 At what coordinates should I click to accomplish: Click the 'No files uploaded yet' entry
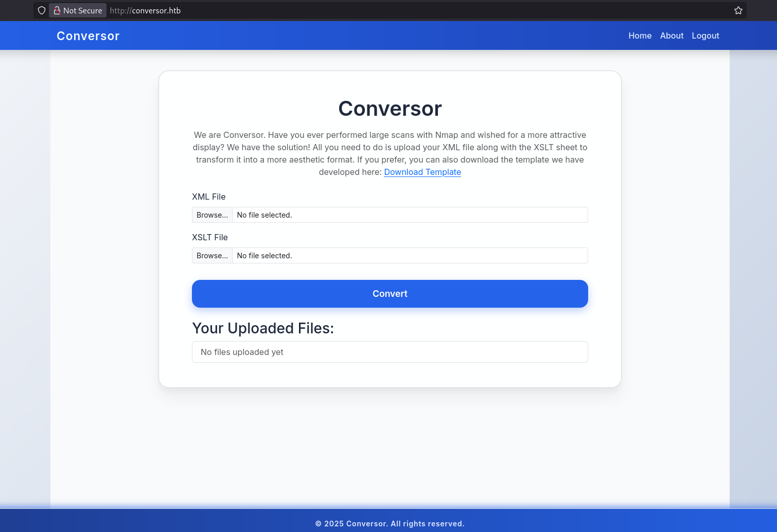[390, 352]
